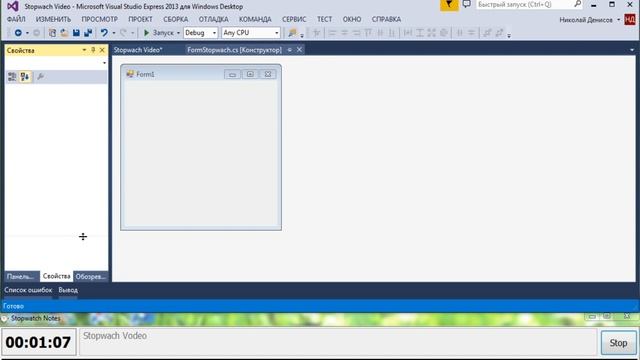The image size is (640, 360).
Task: Click the Navigate Forward greyed icon
Action: 36,33
